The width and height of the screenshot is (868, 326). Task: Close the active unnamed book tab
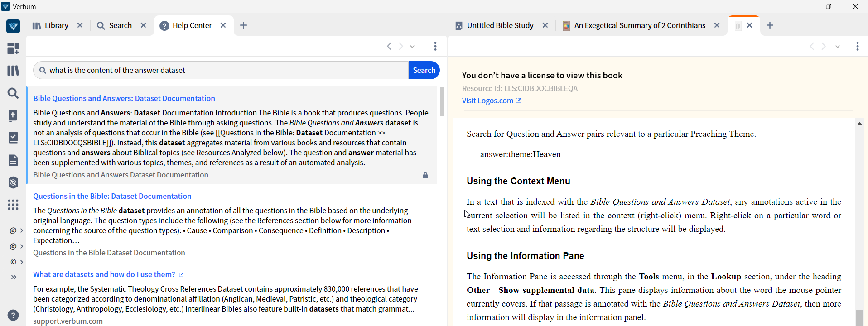(x=750, y=25)
